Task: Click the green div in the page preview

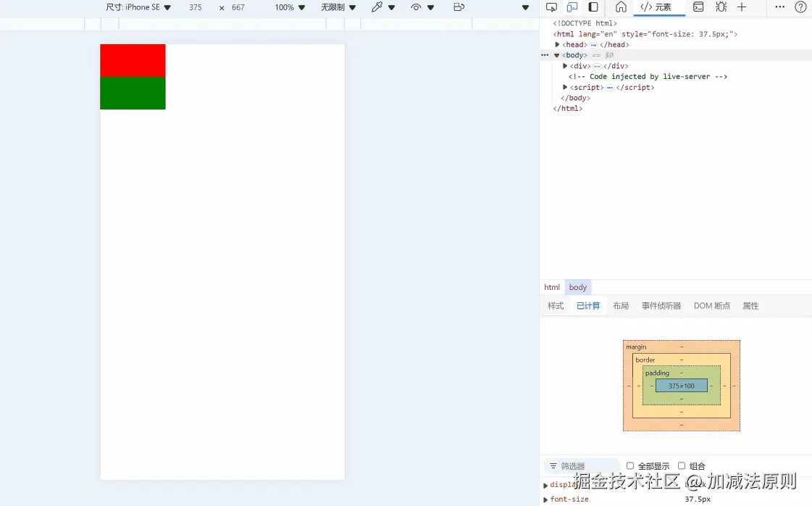Action: (x=133, y=94)
